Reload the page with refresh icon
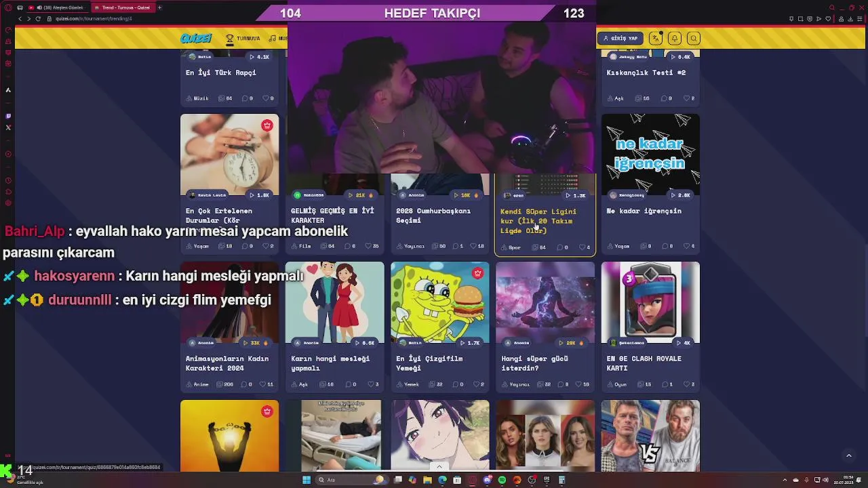Screen dimensions: 868x488 pos(38,18)
